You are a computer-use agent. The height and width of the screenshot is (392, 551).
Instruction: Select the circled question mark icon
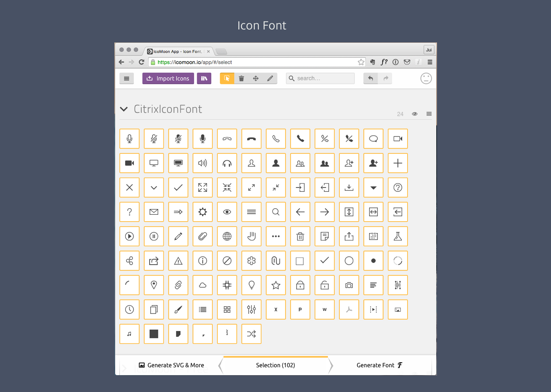pyautogui.click(x=398, y=188)
